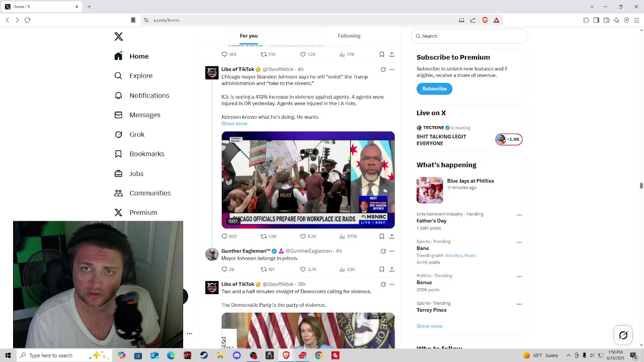Grok explain icon on Libs of TikTok 4h post
The height and width of the screenshot is (362, 644).
(383, 69)
